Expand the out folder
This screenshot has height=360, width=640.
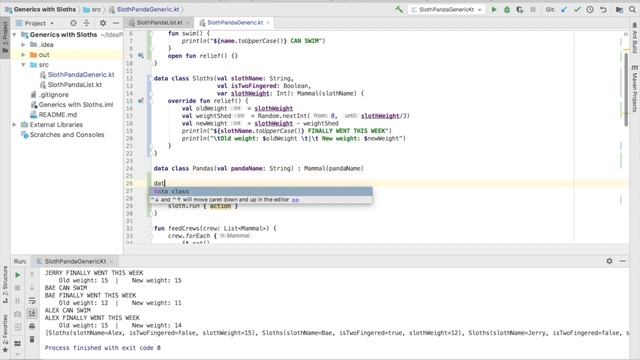click(x=23, y=55)
